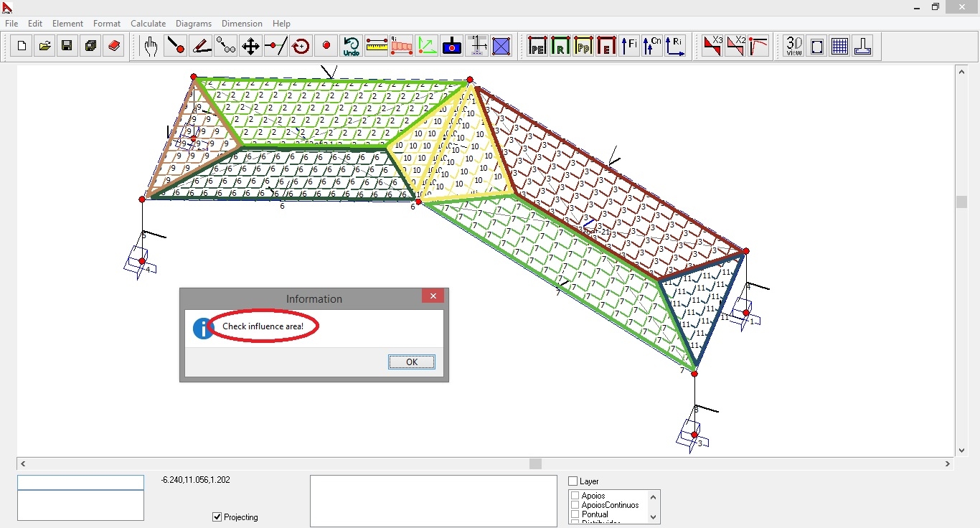Select the four-arrow move tool

[250, 47]
